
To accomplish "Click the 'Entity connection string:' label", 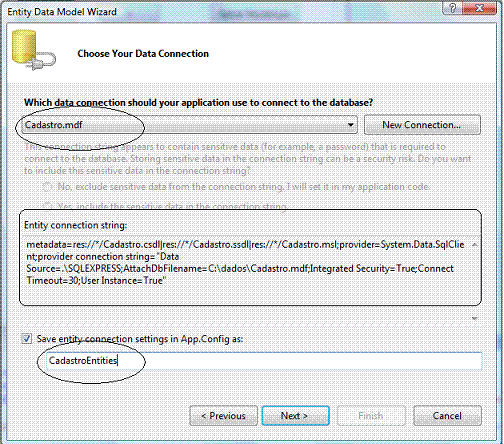I will tap(75, 225).
